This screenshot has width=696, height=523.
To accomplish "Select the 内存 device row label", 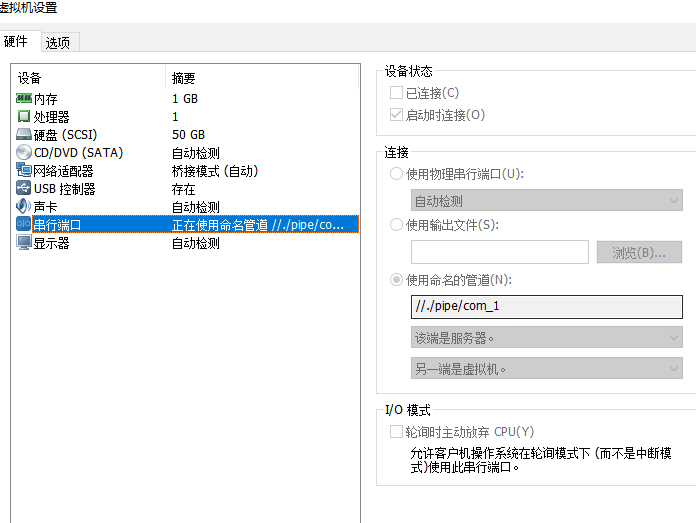I will pos(46,99).
